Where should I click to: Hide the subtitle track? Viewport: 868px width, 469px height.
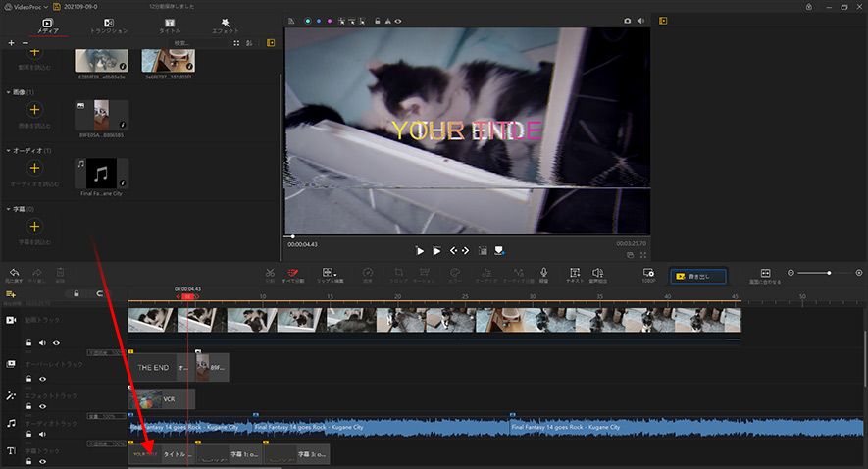[x=42, y=462]
